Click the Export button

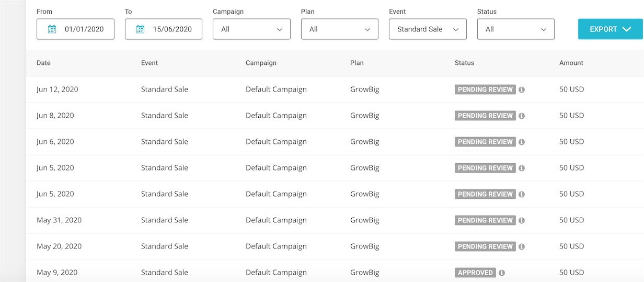pyautogui.click(x=610, y=29)
